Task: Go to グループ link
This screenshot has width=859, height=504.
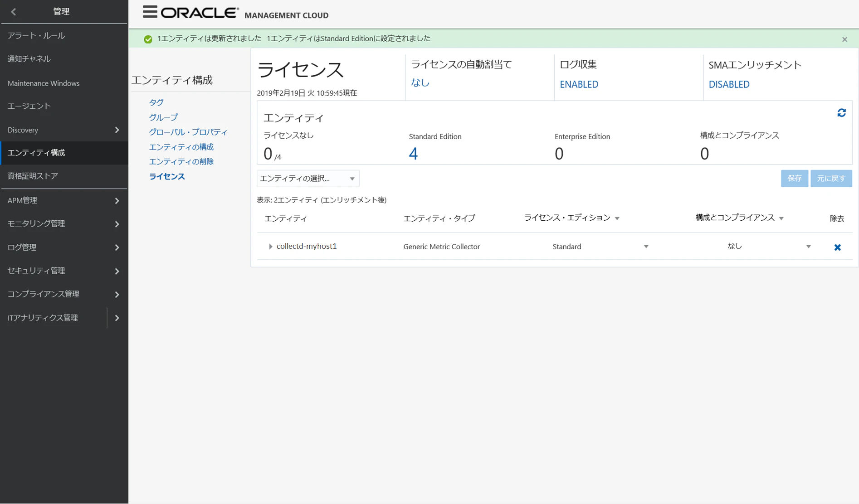Action: (x=163, y=117)
